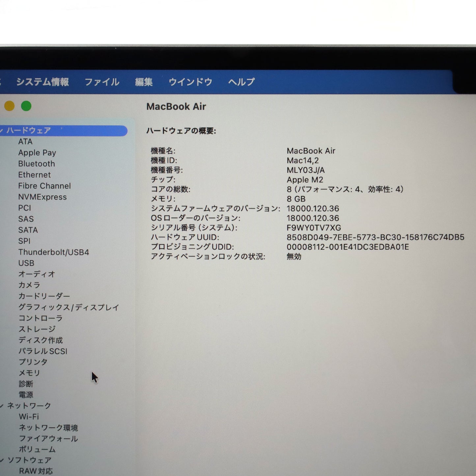Viewport: 476px width, 476px height.
Task: Click the OSローダーのバージョン value
Action: [313, 218]
